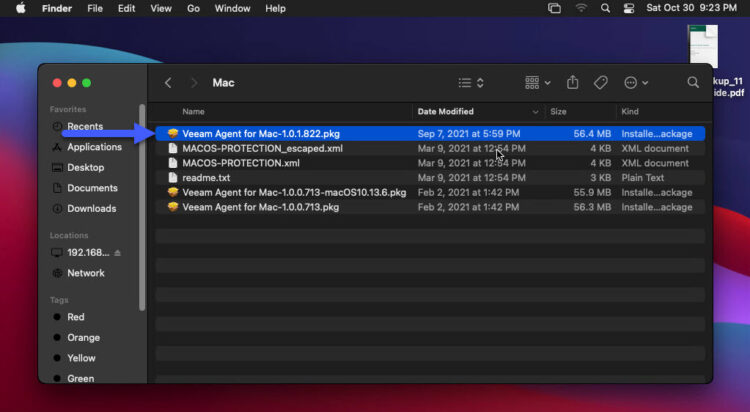The height and width of the screenshot is (412, 750).
Task: Click the date and time in menu bar
Action: pos(691,8)
